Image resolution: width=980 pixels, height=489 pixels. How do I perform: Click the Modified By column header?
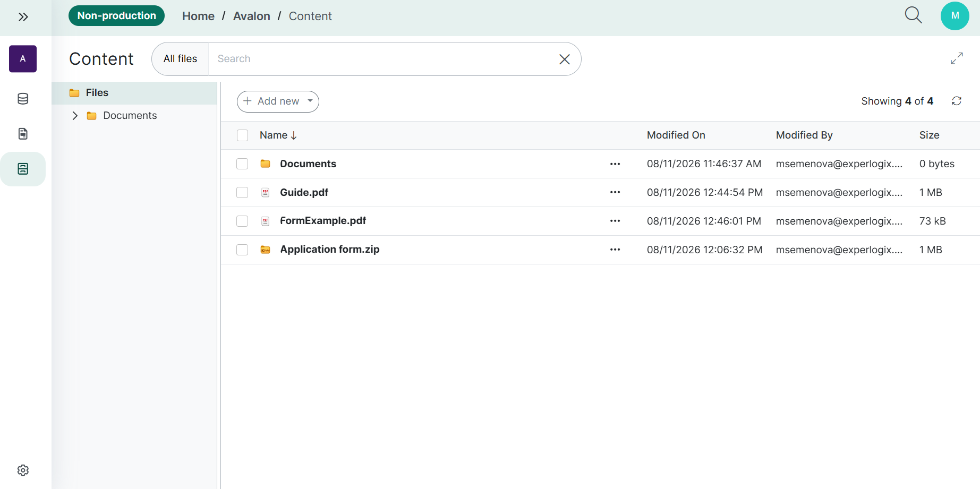(x=804, y=135)
